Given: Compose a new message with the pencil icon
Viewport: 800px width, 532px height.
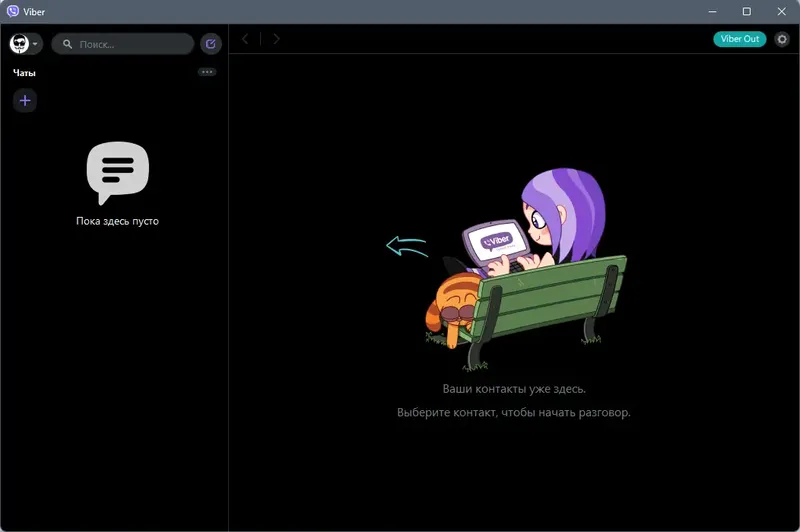Looking at the screenshot, I should (211, 44).
